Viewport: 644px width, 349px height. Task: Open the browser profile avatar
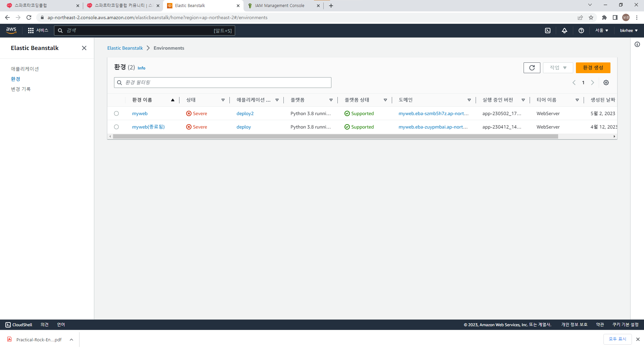click(x=626, y=17)
